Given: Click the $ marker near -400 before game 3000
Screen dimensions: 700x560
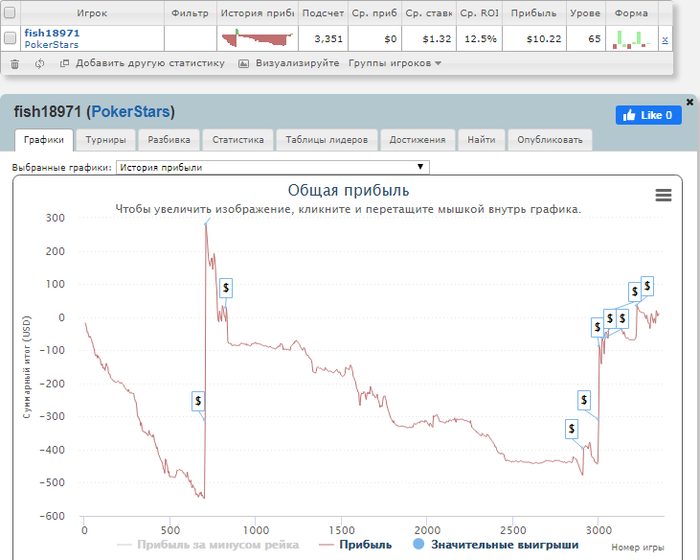Looking at the screenshot, I should click(x=571, y=429).
